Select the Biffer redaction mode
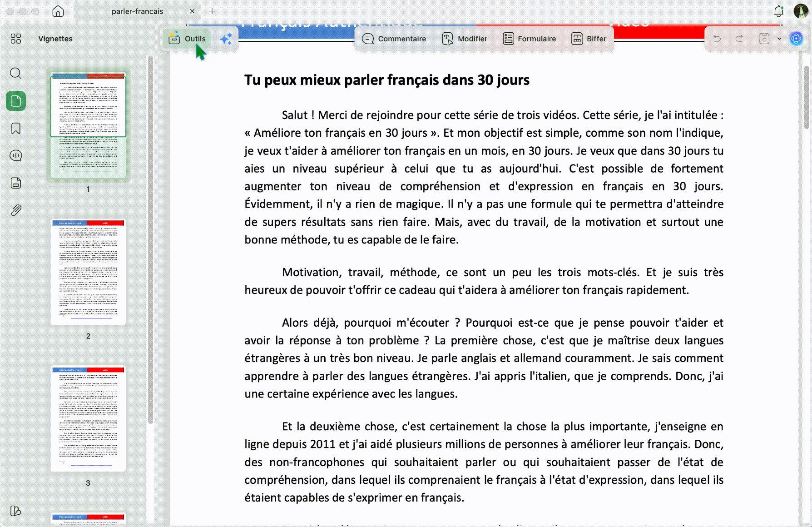The image size is (812, 527). coord(589,39)
